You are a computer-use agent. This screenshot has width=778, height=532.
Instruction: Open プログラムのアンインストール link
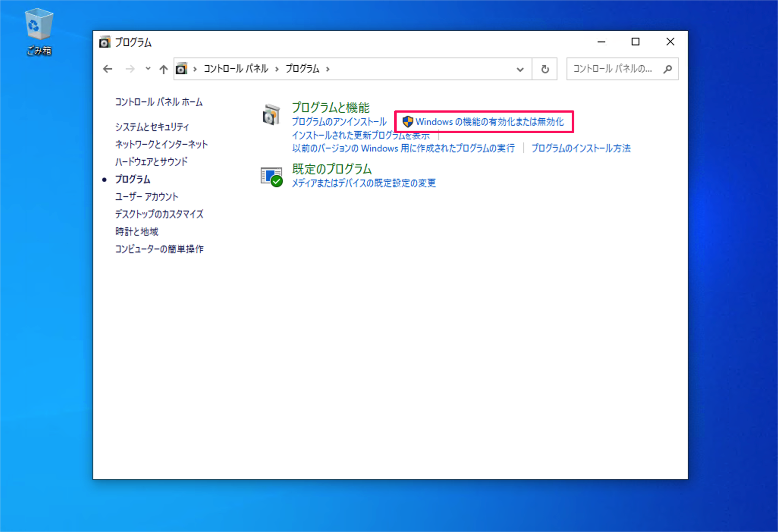pyautogui.click(x=339, y=122)
